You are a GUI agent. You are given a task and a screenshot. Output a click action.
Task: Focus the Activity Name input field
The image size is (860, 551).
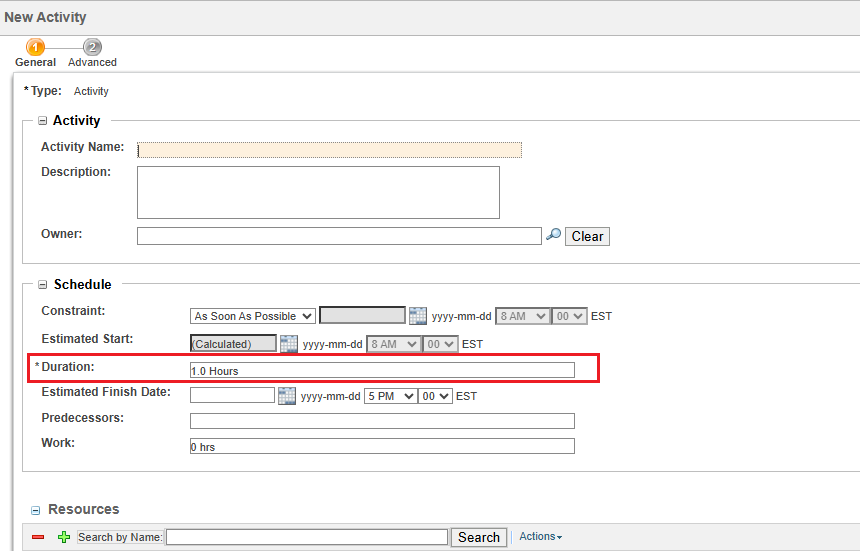click(x=329, y=149)
